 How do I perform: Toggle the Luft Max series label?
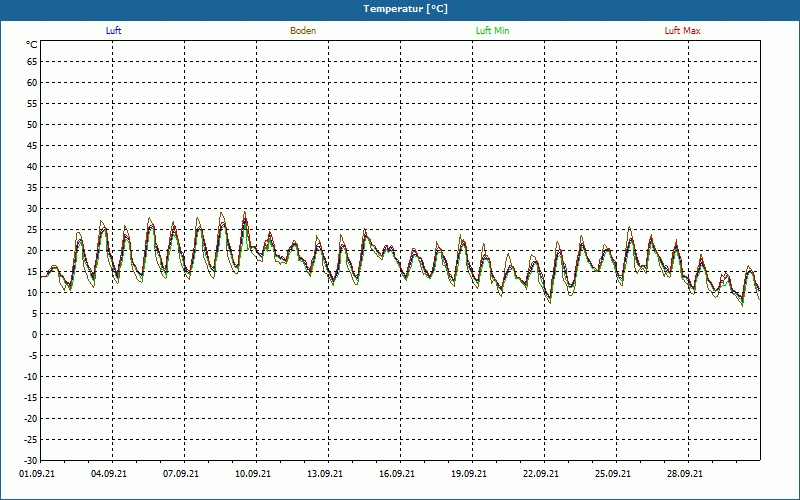(683, 31)
